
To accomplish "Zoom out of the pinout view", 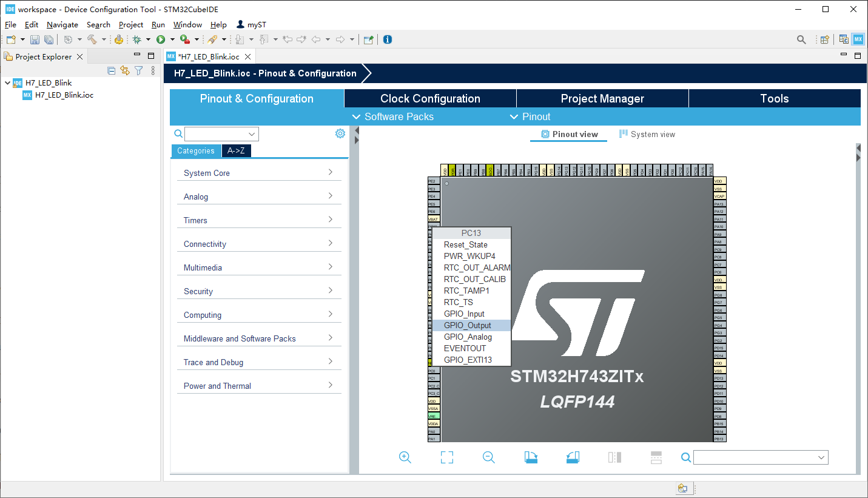I will click(x=488, y=457).
